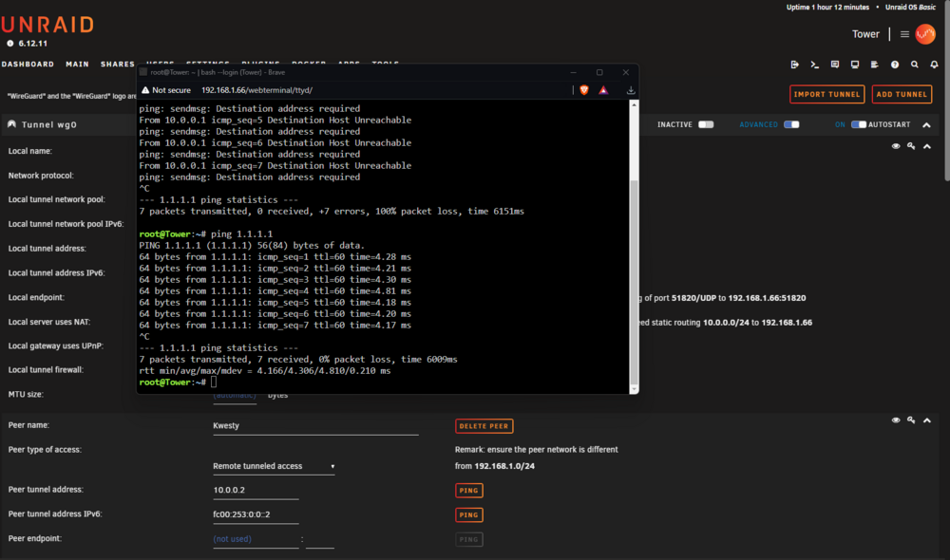The image size is (950, 560).
Task: Show Kwesty peer config with eye icon
Action: tap(896, 420)
